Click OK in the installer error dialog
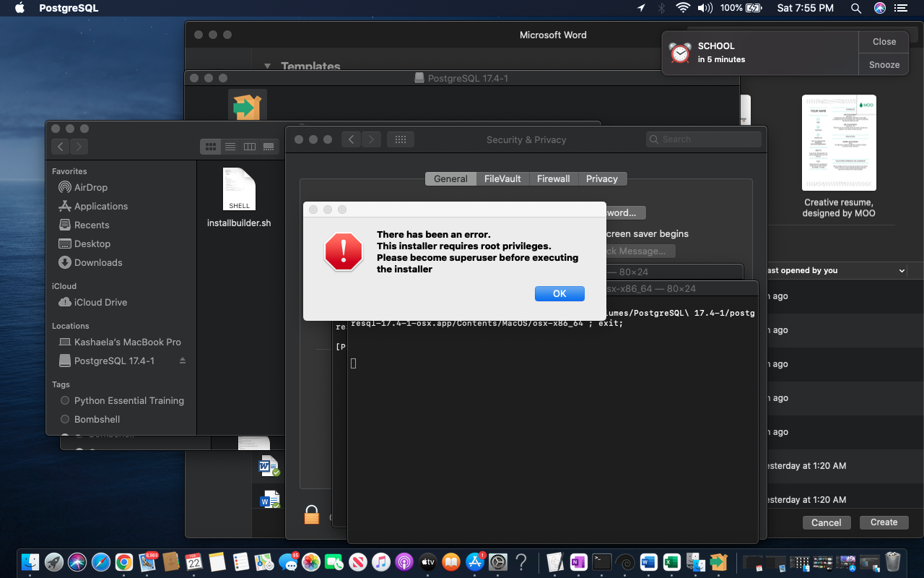The height and width of the screenshot is (578, 924). tap(559, 293)
